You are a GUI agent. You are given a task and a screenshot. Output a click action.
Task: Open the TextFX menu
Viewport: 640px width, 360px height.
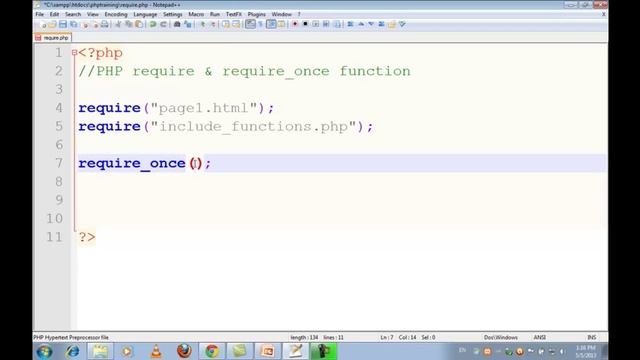(233, 14)
